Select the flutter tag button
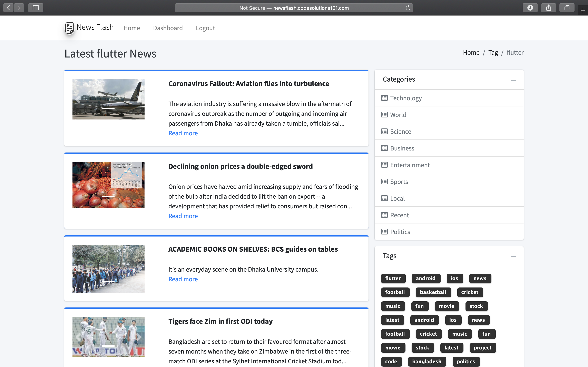 pos(393,278)
